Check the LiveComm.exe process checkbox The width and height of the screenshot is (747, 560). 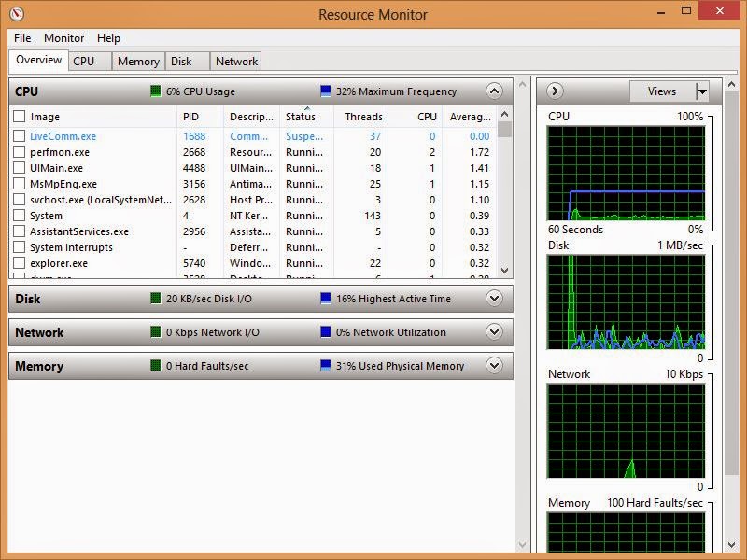(x=18, y=135)
